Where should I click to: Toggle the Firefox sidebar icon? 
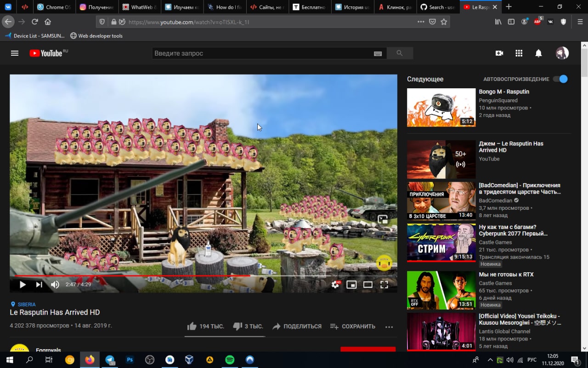511,22
